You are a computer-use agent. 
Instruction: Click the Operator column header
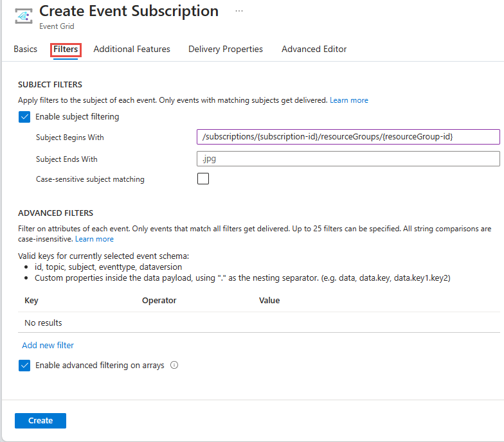pos(159,301)
